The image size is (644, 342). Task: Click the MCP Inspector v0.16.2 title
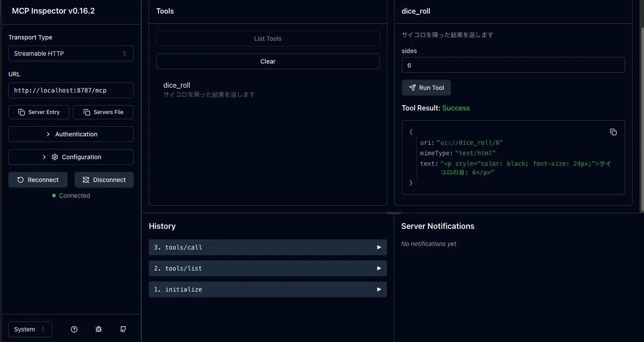[x=53, y=11]
